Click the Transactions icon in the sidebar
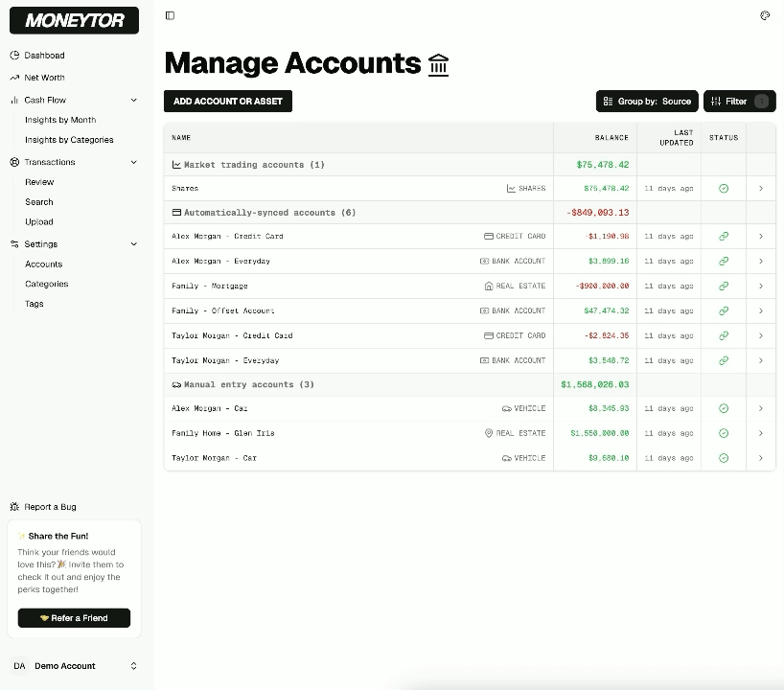This screenshot has width=784, height=690. 13,162
